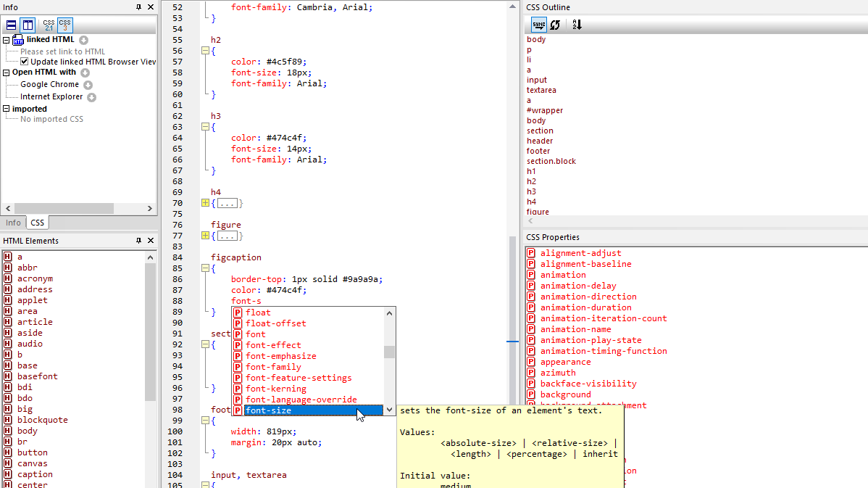Image resolution: width=868 pixels, height=488 pixels.
Task: Click the horizontal layout icon in Info toolbar
Action: pyautogui.click(x=11, y=25)
